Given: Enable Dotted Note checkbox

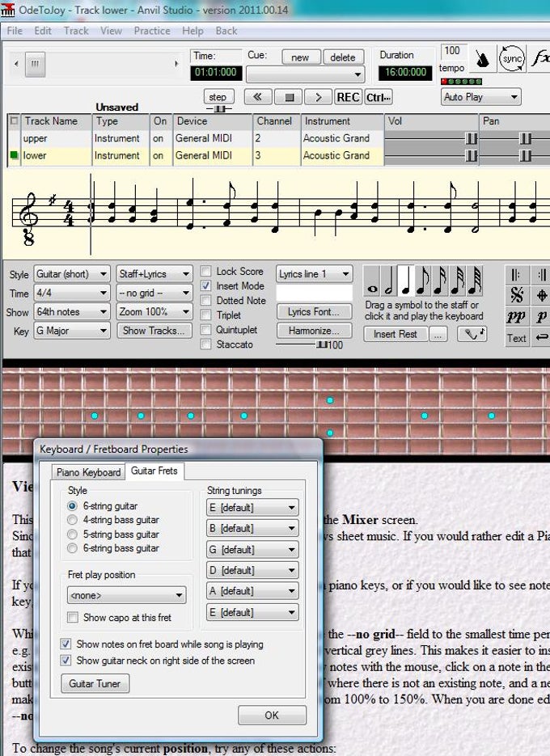Looking at the screenshot, I should coord(206,300).
